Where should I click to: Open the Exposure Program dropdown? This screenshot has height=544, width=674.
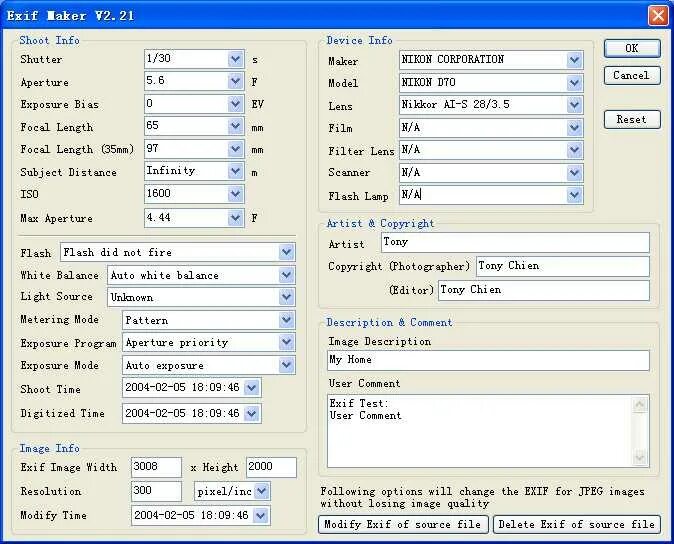click(x=286, y=342)
